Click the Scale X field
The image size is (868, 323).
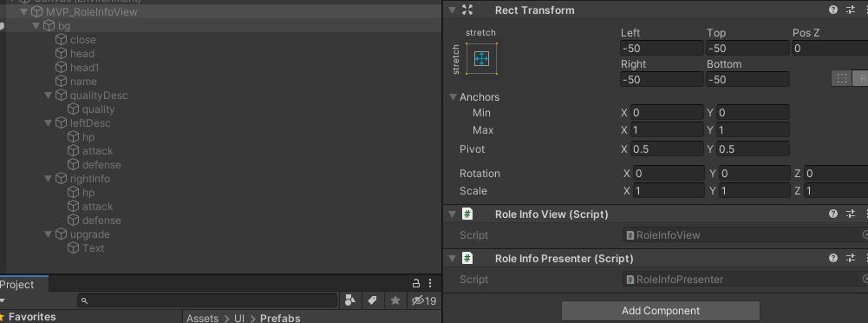tap(669, 190)
